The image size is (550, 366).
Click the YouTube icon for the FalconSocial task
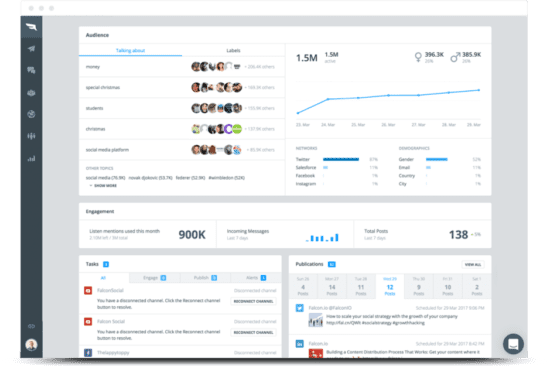tap(88, 291)
